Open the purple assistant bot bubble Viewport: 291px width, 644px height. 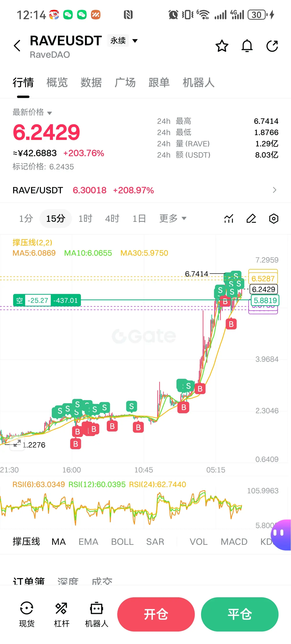coord(281,535)
